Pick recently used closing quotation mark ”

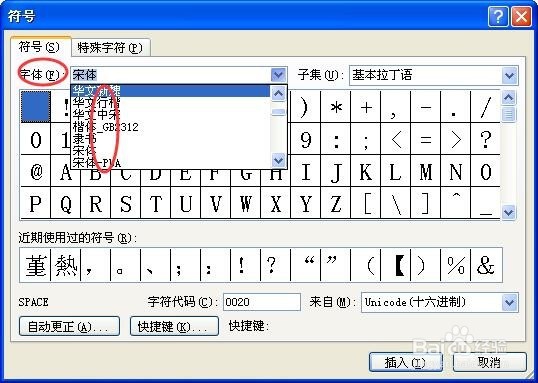click(336, 265)
